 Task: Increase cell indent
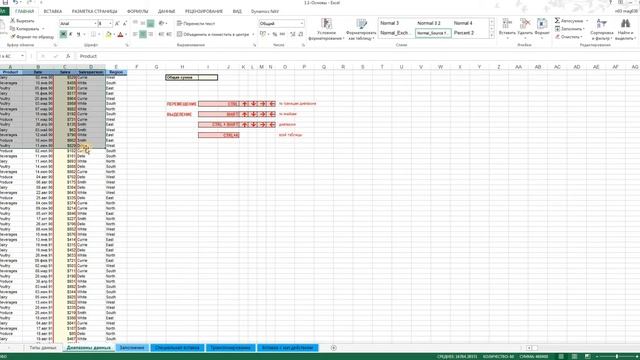tap(169, 35)
